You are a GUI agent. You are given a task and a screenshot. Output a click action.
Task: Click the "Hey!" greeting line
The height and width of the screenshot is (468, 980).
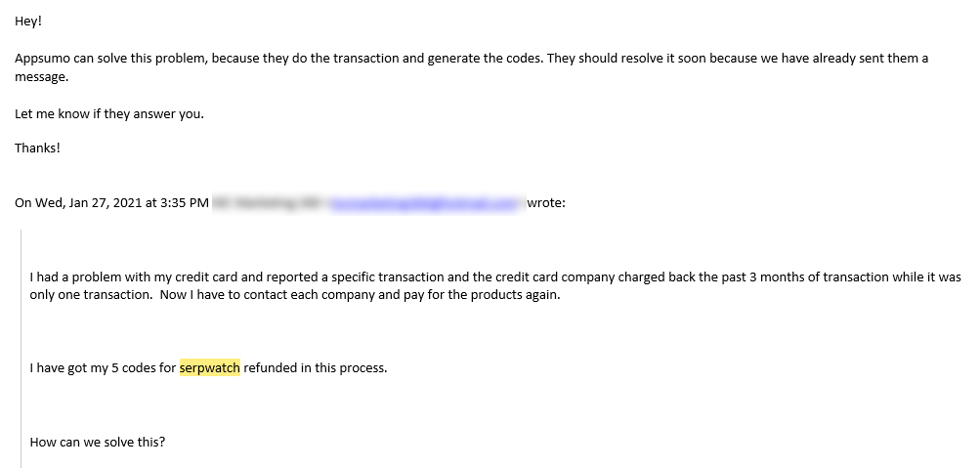point(28,21)
